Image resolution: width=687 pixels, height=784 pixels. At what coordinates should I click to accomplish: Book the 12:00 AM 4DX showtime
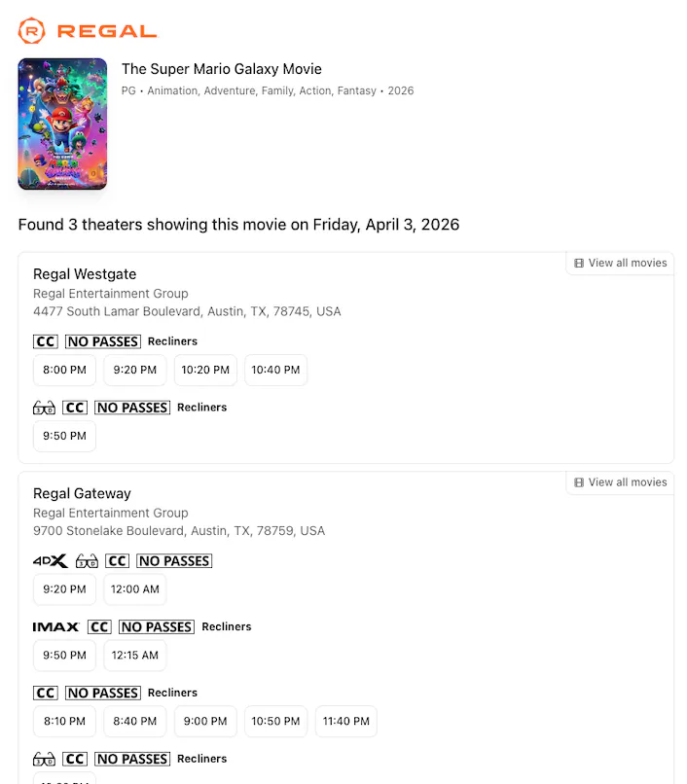coord(134,589)
